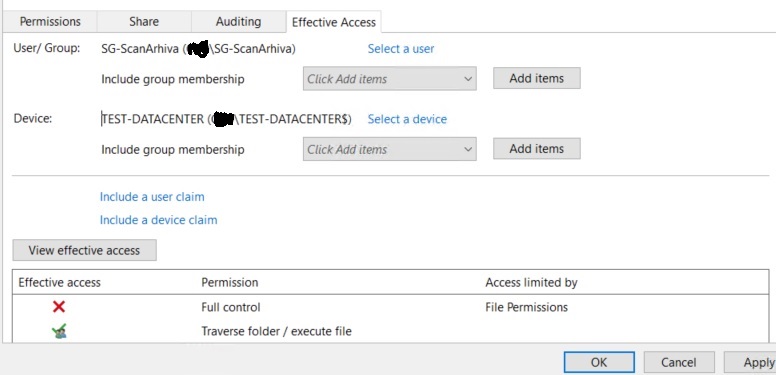Click the red X denied icon
Screen dimensions: 776x375
59,307
